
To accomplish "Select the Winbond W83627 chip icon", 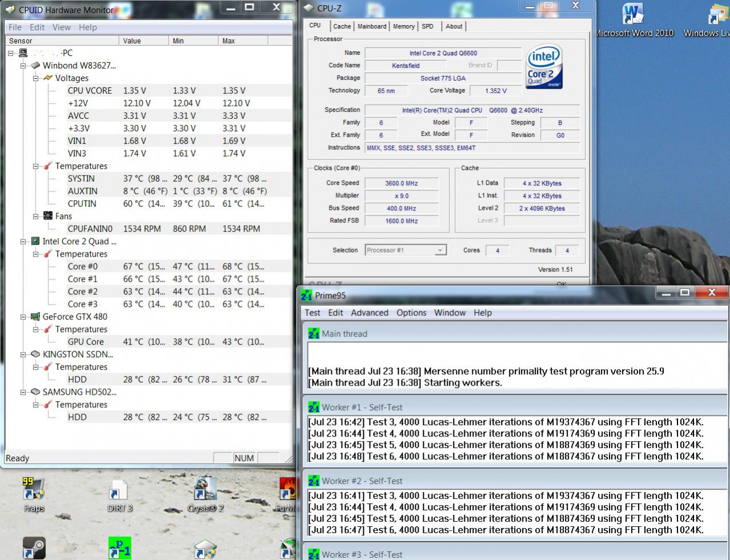I will click(x=35, y=66).
